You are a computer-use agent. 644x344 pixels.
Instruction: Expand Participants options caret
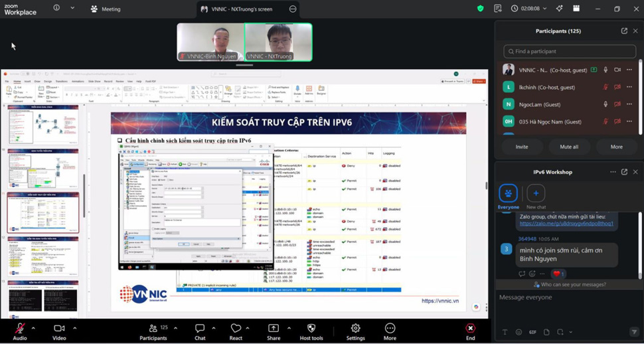pos(175,328)
